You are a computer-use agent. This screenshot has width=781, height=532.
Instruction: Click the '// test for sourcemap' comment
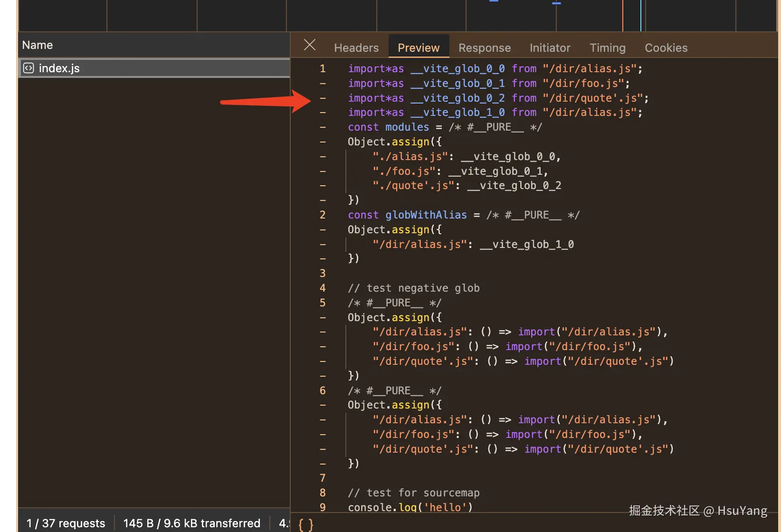coord(414,493)
